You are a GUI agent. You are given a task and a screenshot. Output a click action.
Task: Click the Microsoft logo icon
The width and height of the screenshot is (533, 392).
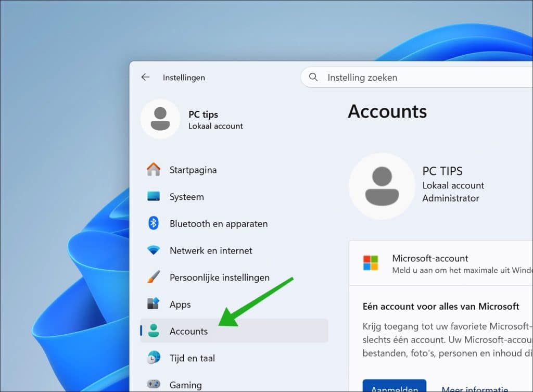tap(371, 263)
